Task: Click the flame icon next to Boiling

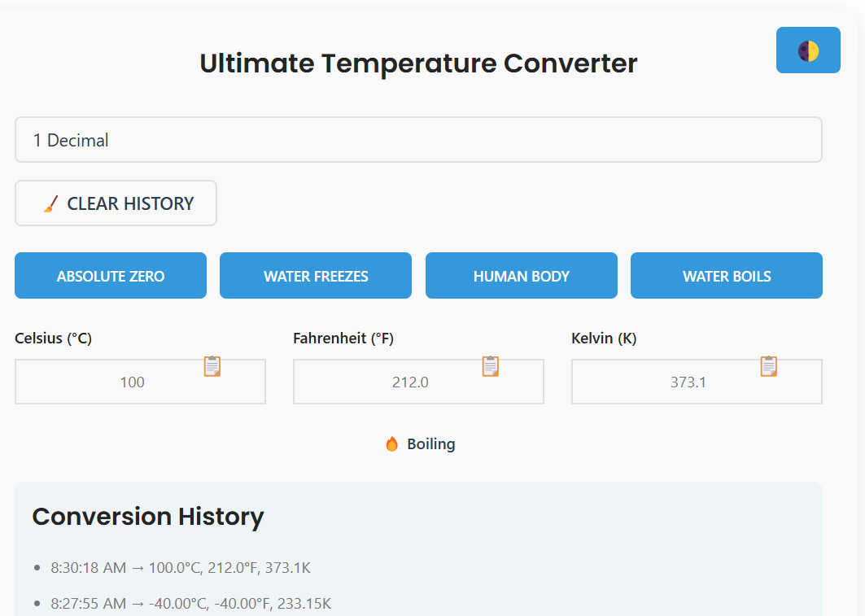Action: [392, 443]
